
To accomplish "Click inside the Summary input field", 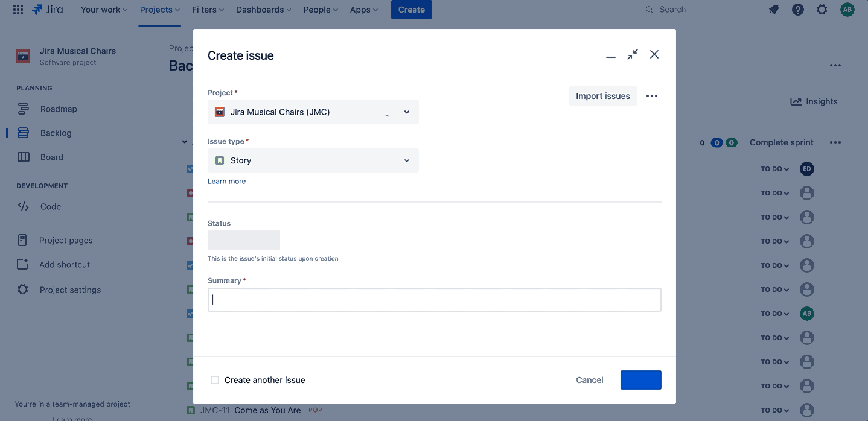I will coord(434,299).
